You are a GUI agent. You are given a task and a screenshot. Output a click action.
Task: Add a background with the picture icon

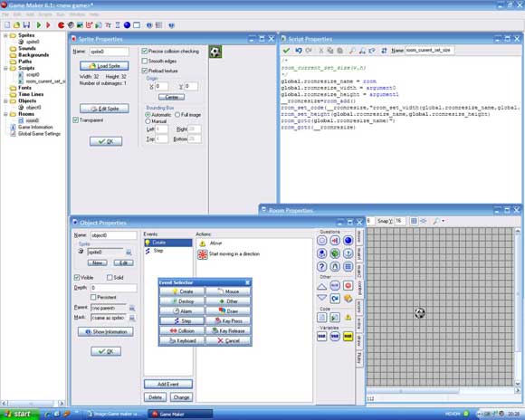[80, 25]
